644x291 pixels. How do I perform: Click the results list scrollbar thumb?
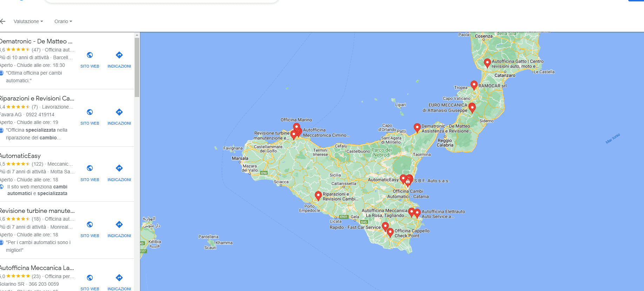pos(137,67)
